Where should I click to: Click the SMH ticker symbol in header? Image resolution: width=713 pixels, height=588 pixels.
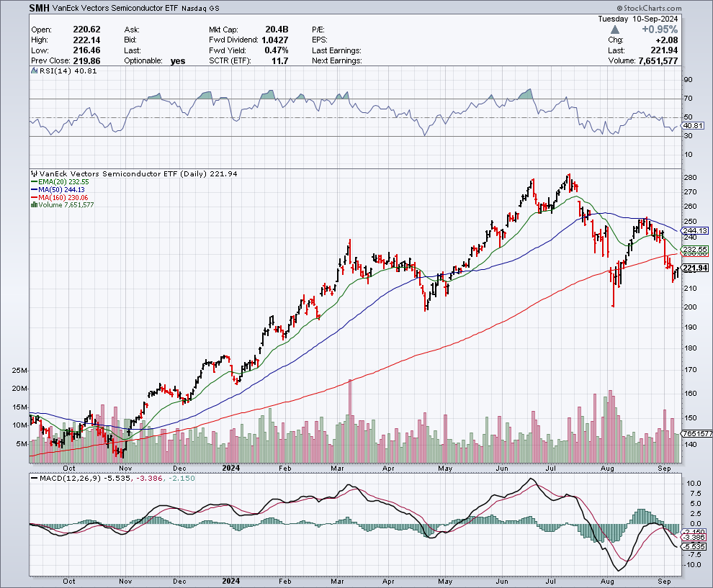pyautogui.click(x=41, y=7)
